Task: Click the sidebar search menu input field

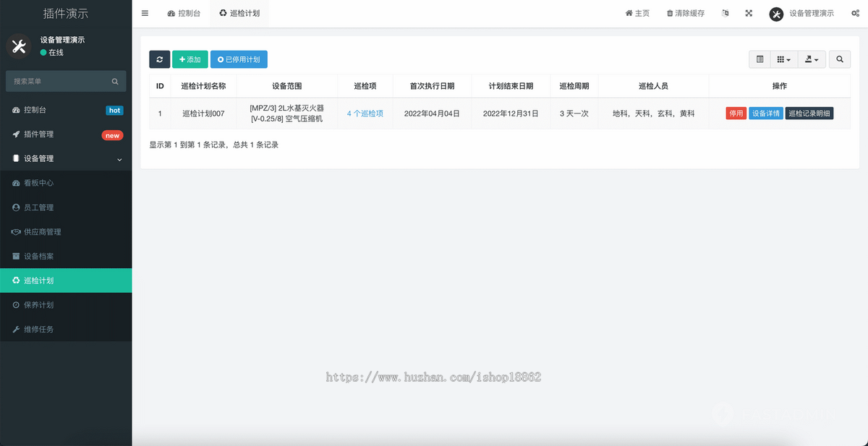Action: (x=61, y=80)
